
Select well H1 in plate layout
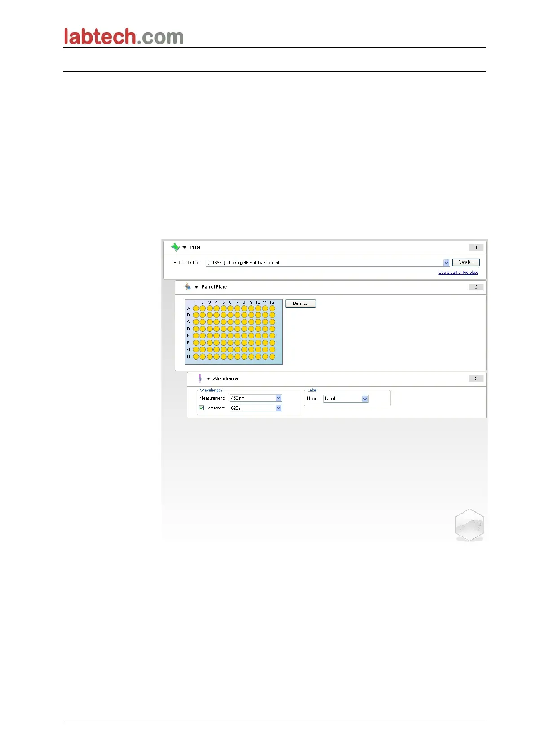point(196,356)
